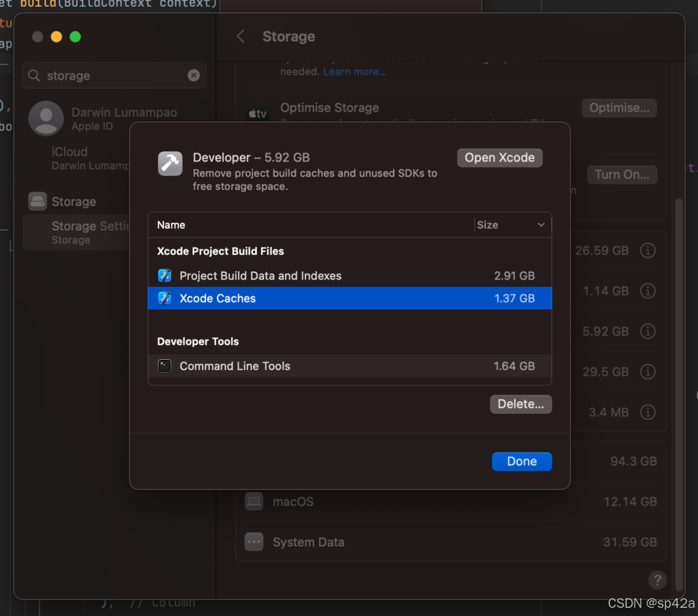The image size is (698, 616).
Task: Click the Turn On... button
Action: (x=622, y=174)
